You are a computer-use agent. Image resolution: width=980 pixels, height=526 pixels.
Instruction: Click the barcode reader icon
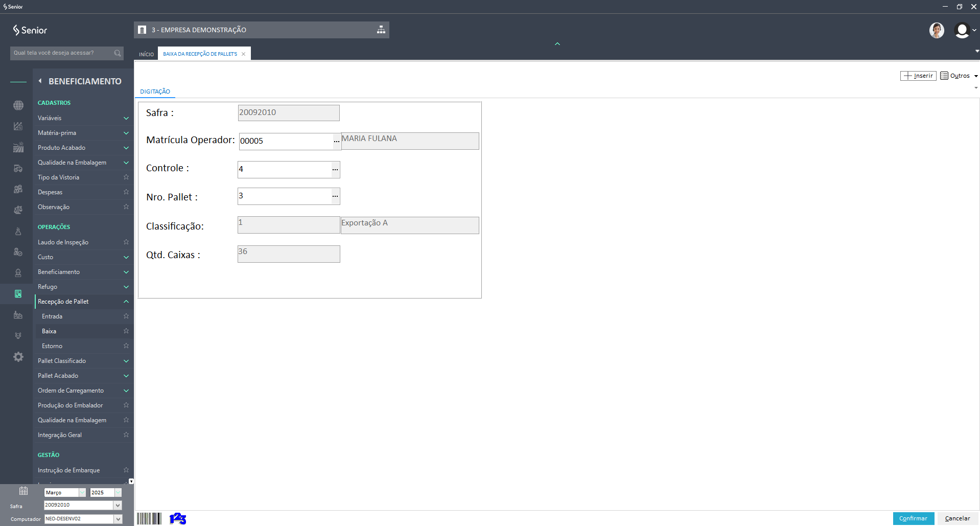click(149, 518)
